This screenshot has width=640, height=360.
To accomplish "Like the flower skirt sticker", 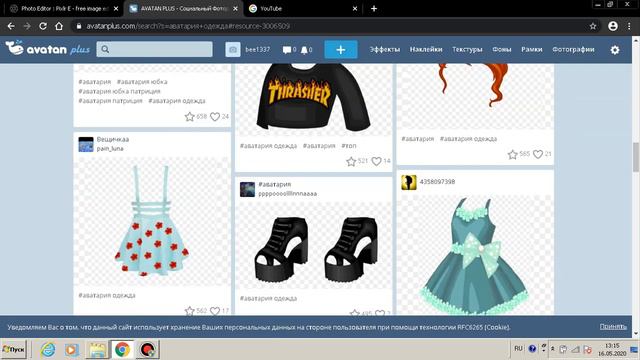I will pyautogui.click(x=215, y=311).
